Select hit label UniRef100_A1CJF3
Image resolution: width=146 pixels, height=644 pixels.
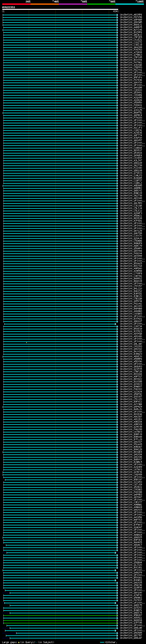click(x=131, y=128)
